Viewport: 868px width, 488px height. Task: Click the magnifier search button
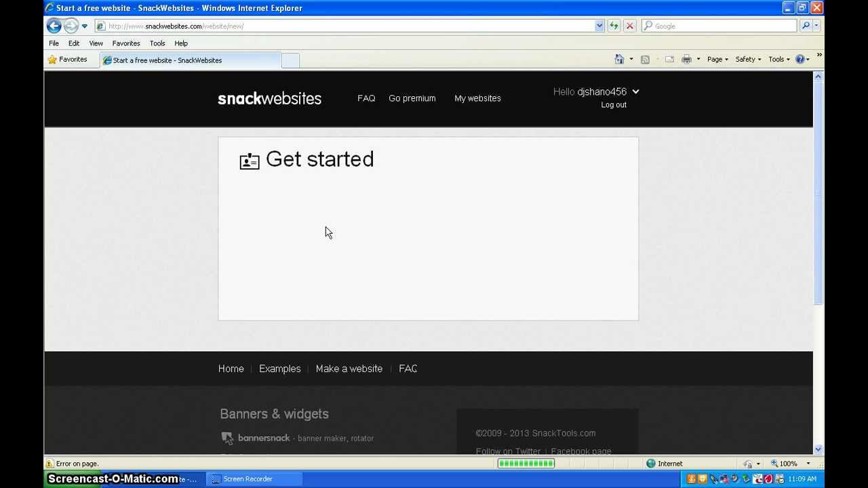(x=806, y=26)
